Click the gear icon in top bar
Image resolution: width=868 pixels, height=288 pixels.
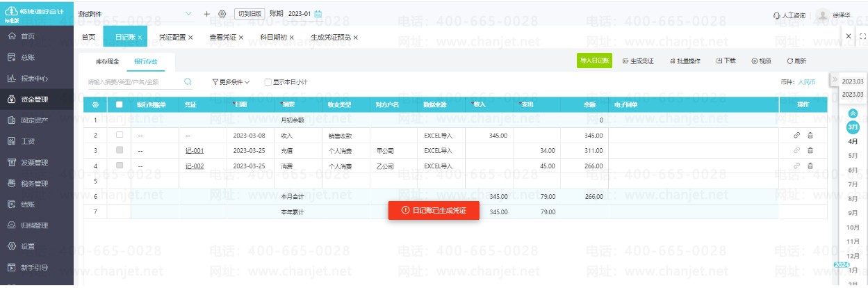click(x=222, y=14)
